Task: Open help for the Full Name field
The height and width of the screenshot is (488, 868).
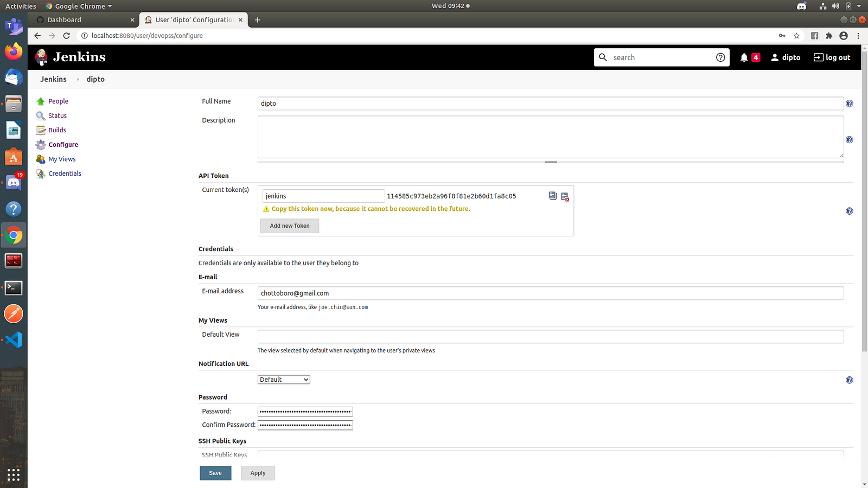Action: [x=850, y=104]
